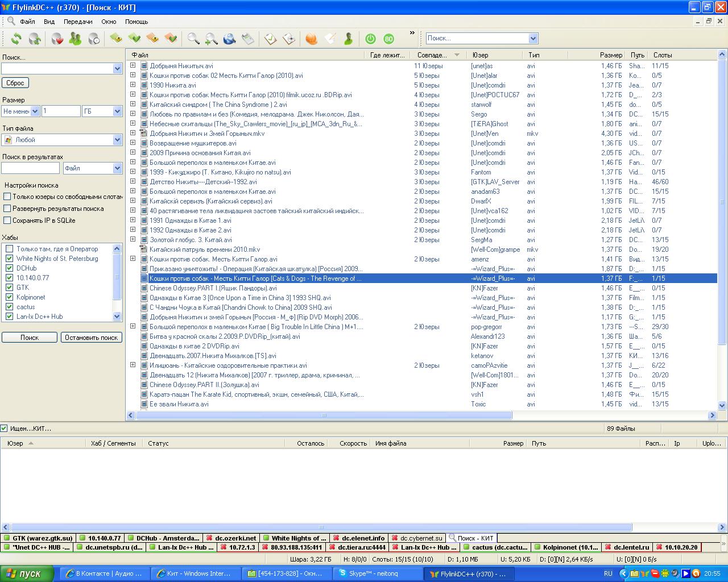Click the clipboard with green checkmark icon

[271, 39]
